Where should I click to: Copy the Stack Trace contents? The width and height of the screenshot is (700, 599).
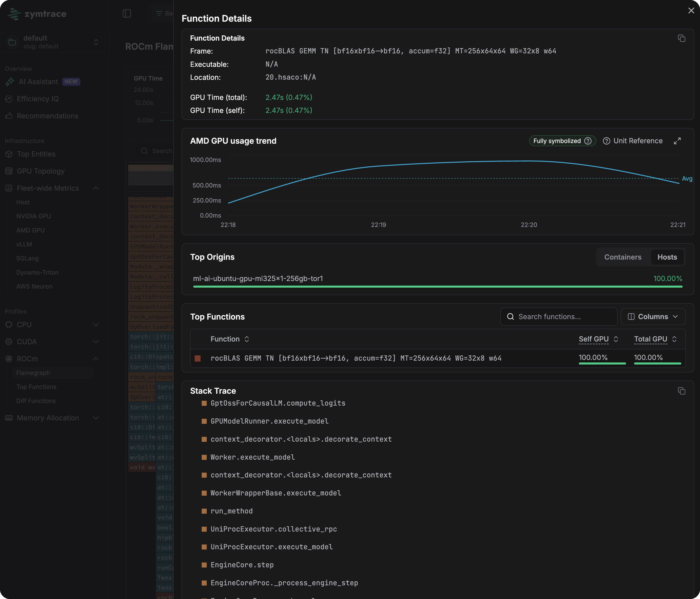[682, 391]
